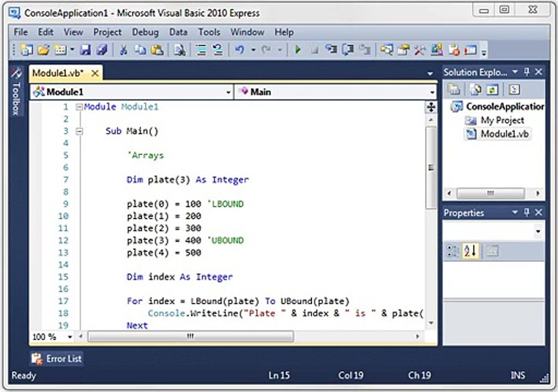Click Show All Files in Solution Explorer
The width and height of the screenshot is (558, 392).
[x=475, y=89]
